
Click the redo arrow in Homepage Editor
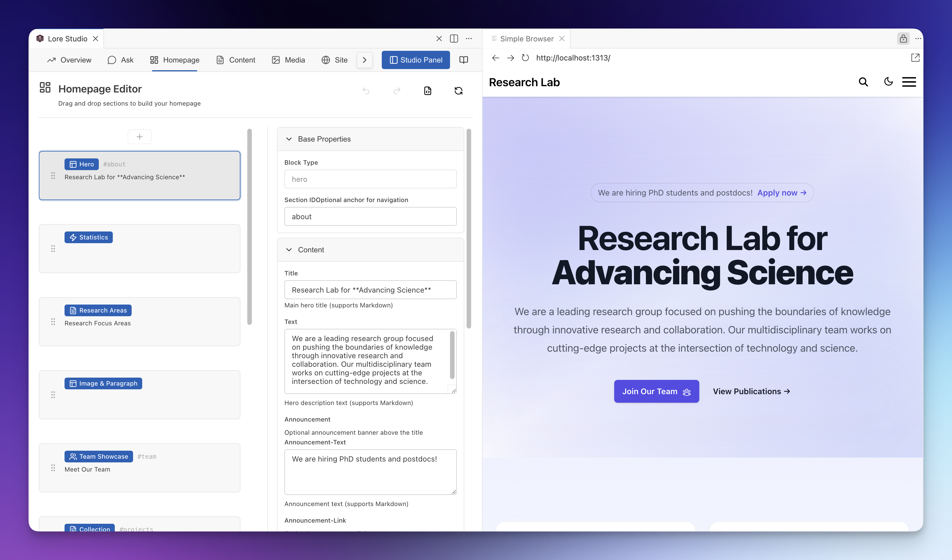397,91
